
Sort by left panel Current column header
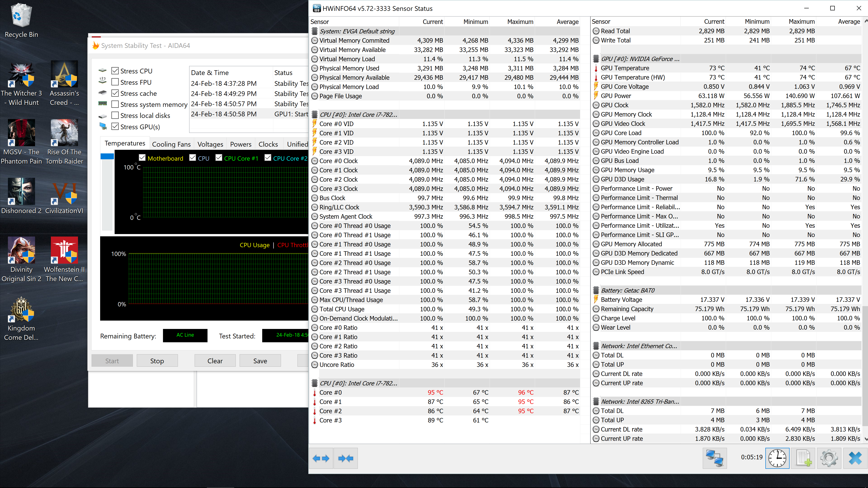(x=422, y=21)
